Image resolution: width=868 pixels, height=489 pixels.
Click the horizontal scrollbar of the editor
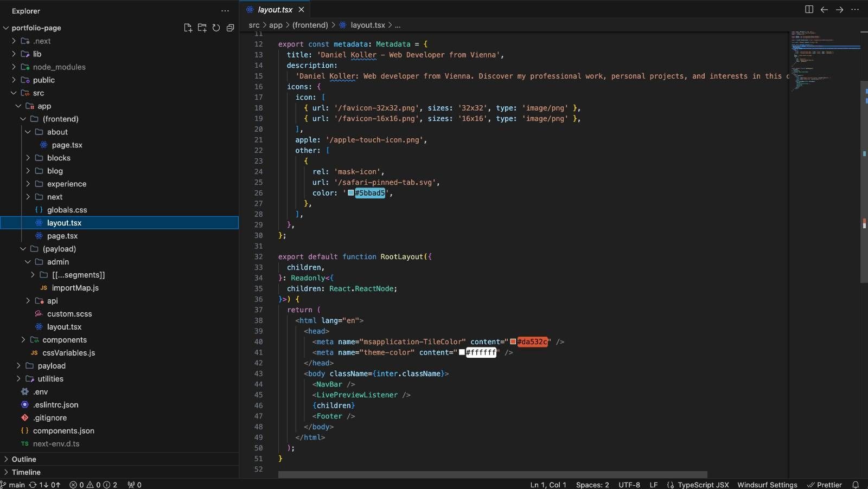(493, 474)
